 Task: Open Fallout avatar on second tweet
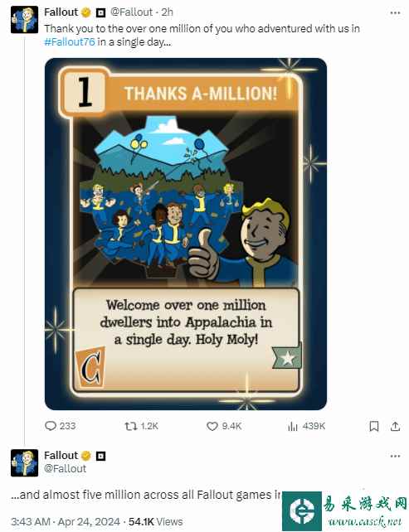[x=24, y=462]
